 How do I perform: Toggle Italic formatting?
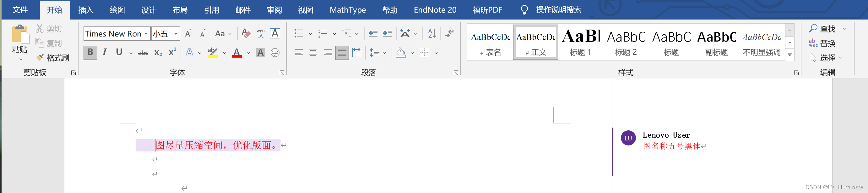point(105,52)
